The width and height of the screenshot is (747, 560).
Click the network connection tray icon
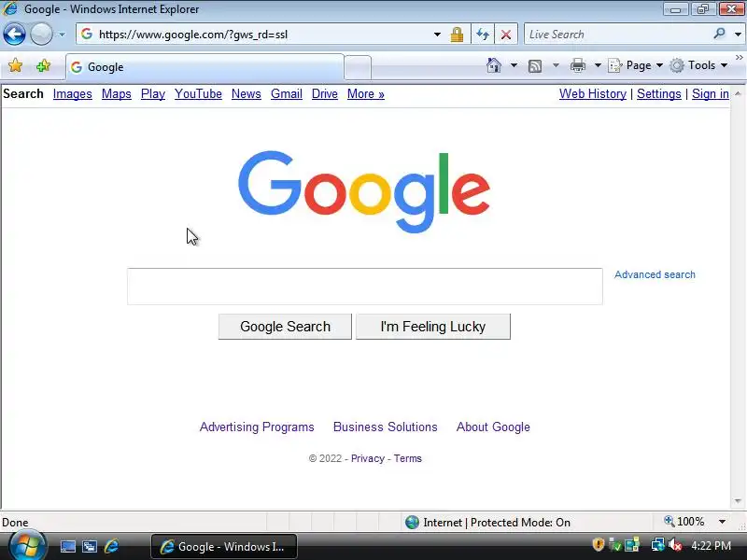click(x=657, y=545)
